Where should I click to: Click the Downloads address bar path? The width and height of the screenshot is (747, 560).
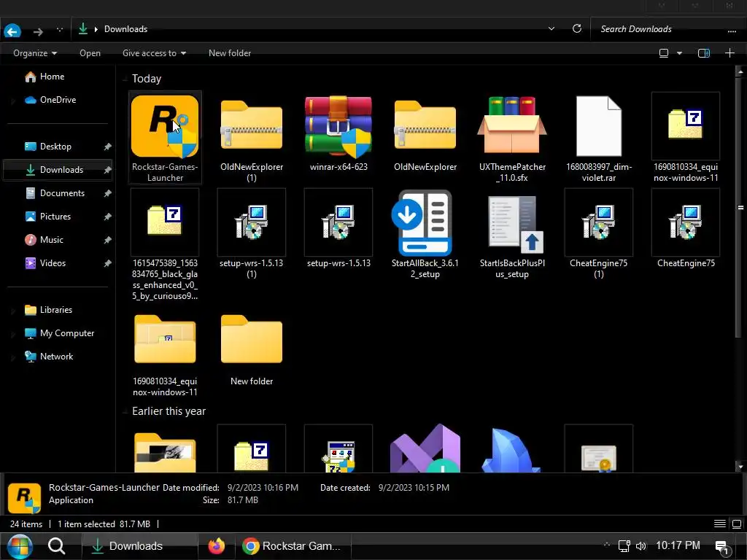tap(125, 29)
